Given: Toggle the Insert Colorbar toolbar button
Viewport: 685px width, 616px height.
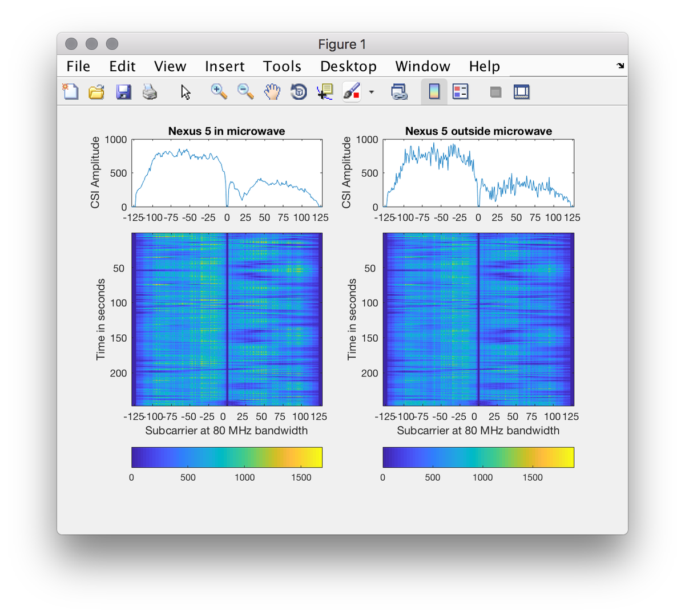Looking at the screenshot, I should (x=434, y=91).
